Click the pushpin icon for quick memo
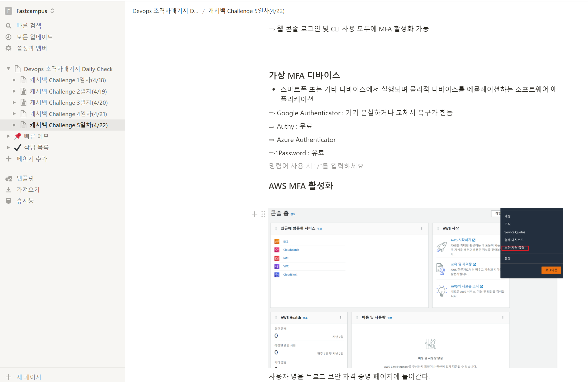588x382 pixels. tap(18, 136)
